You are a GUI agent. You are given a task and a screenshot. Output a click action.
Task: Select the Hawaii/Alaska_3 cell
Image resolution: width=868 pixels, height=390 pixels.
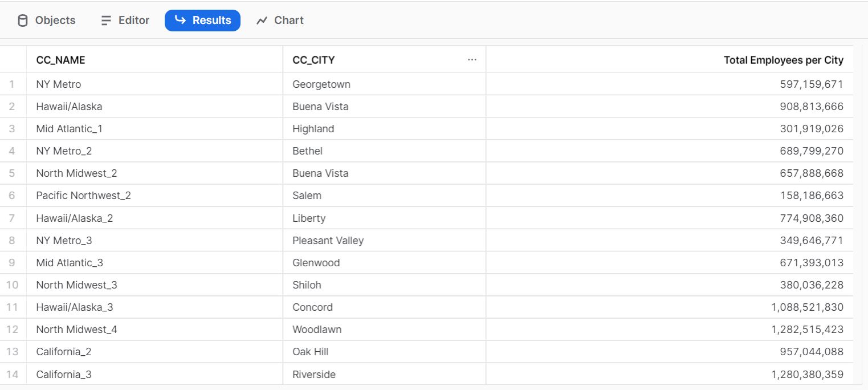point(154,307)
